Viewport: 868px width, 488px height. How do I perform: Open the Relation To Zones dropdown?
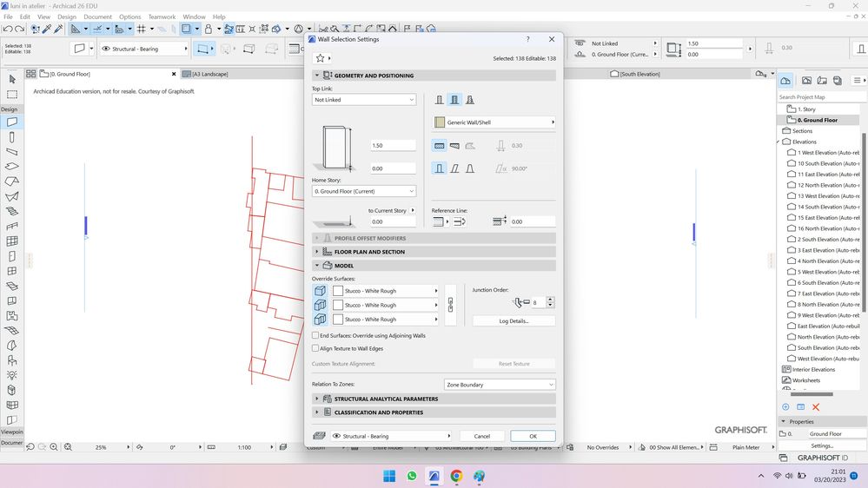click(x=500, y=385)
